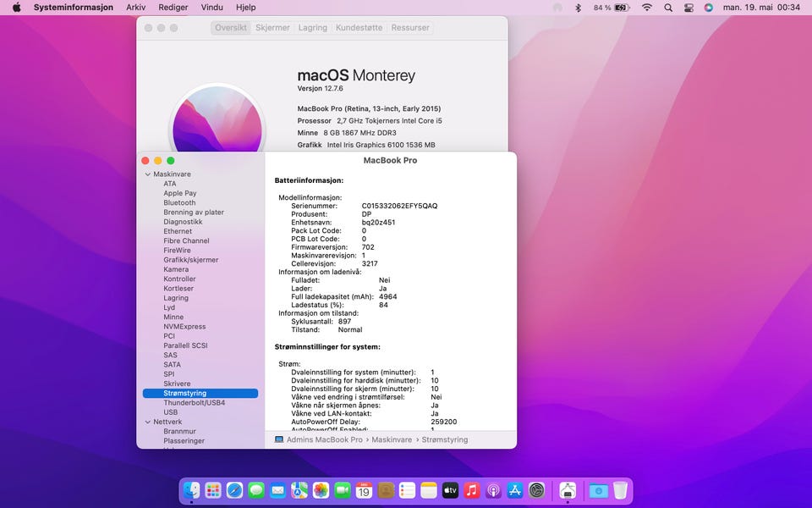Open System Preferences gear in dock
Screen dimensions: 812x508
click(x=537, y=490)
